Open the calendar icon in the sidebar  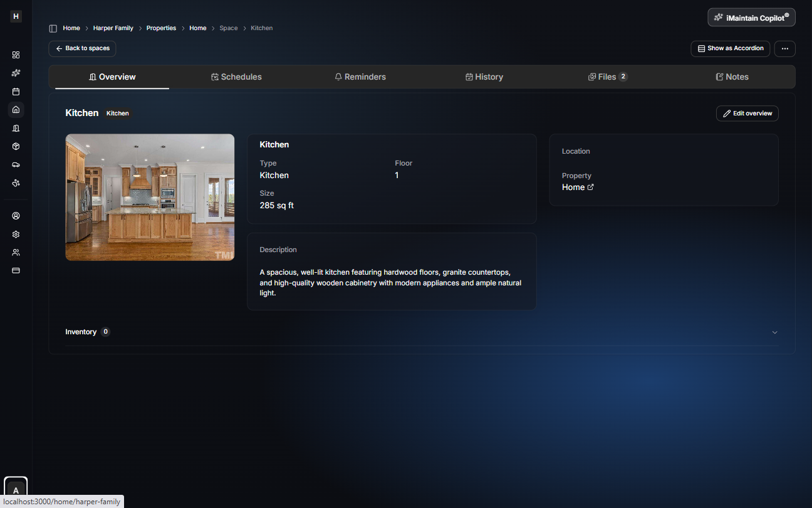[16, 91]
